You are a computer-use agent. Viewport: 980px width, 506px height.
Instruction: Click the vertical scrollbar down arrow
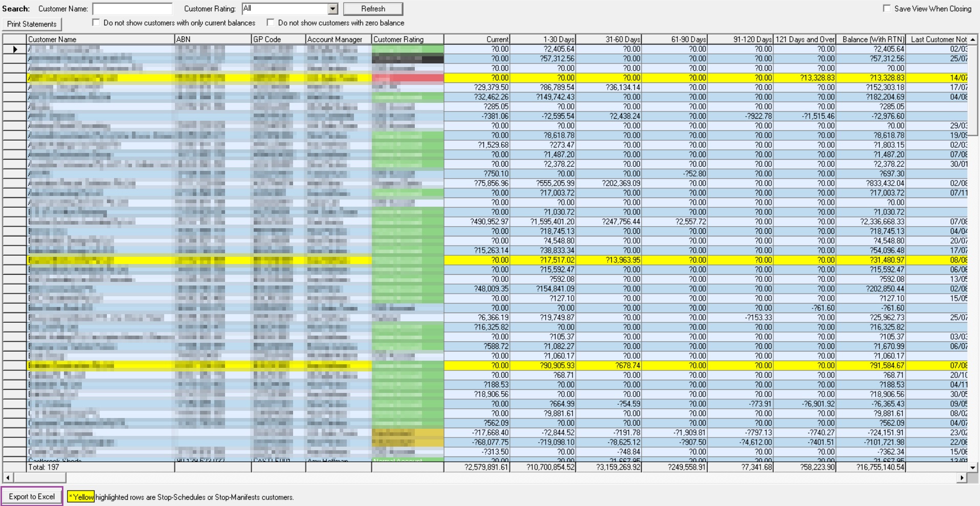973,468
